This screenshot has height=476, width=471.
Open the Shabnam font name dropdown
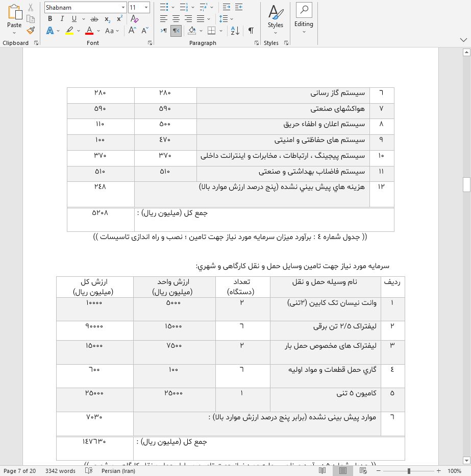click(x=123, y=7)
